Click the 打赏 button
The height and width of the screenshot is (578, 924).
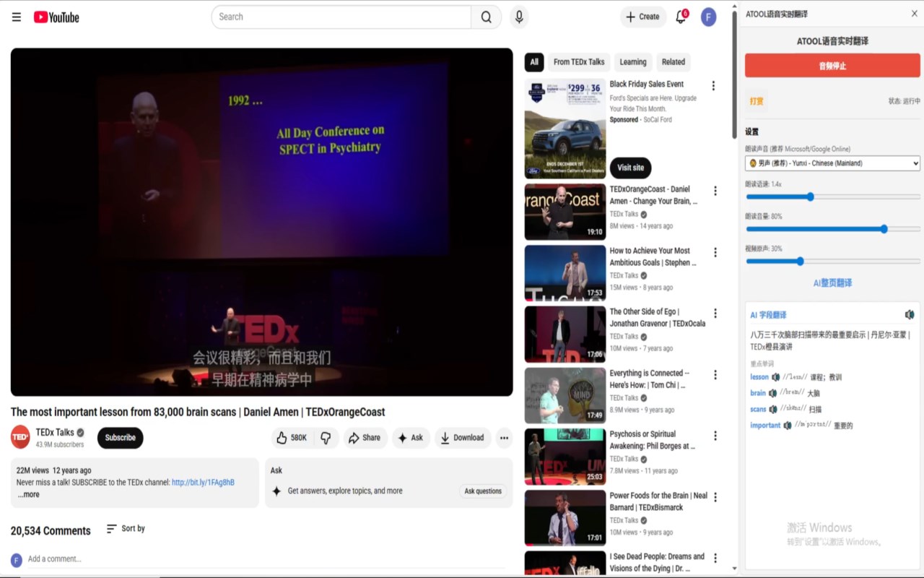tap(757, 101)
